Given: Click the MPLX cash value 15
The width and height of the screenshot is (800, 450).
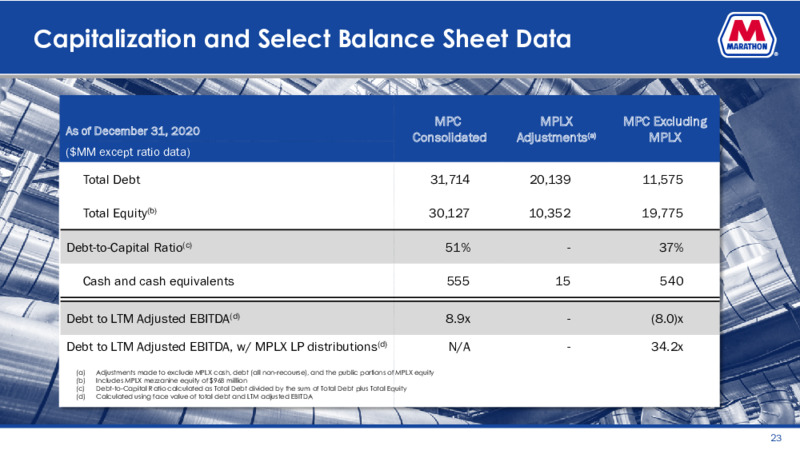Looking at the screenshot, I should click(x=563, y=281).
